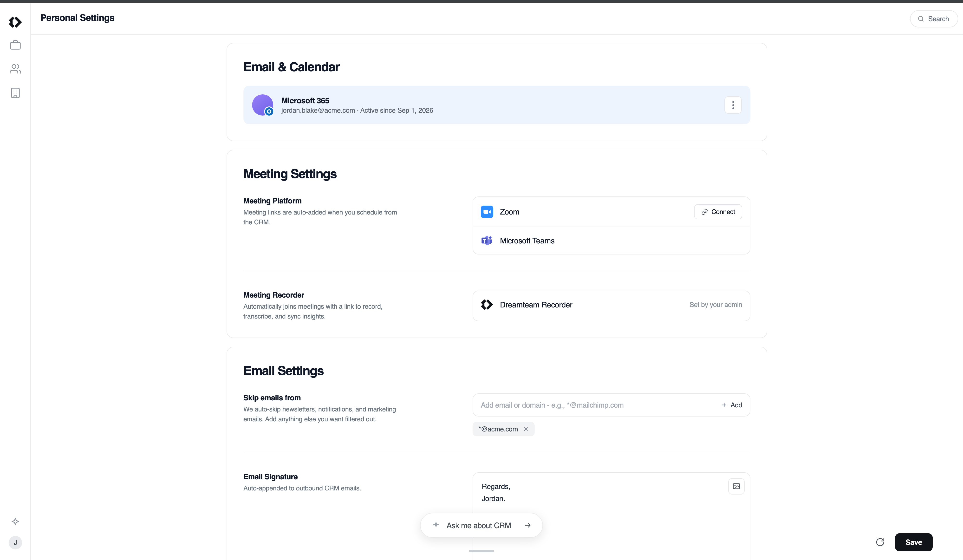The width and height of the screenshot is (963, 560).
Task: Click the Email Settings heading
Action: click(x=283, y=371)
